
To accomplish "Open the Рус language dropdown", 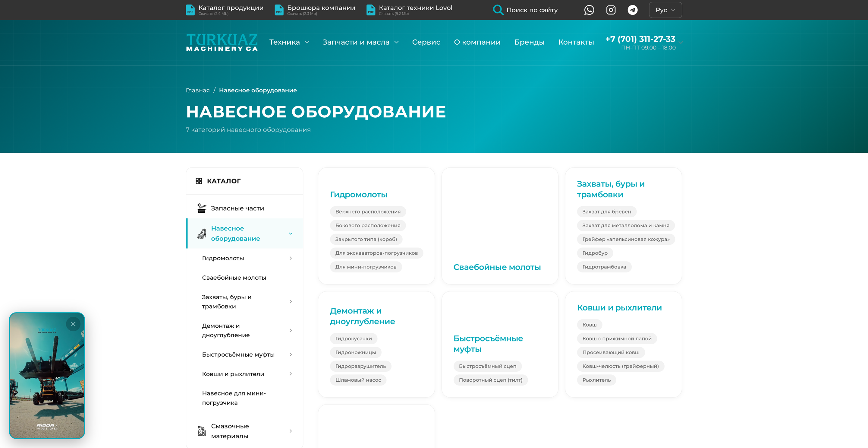I will [665, 10].
